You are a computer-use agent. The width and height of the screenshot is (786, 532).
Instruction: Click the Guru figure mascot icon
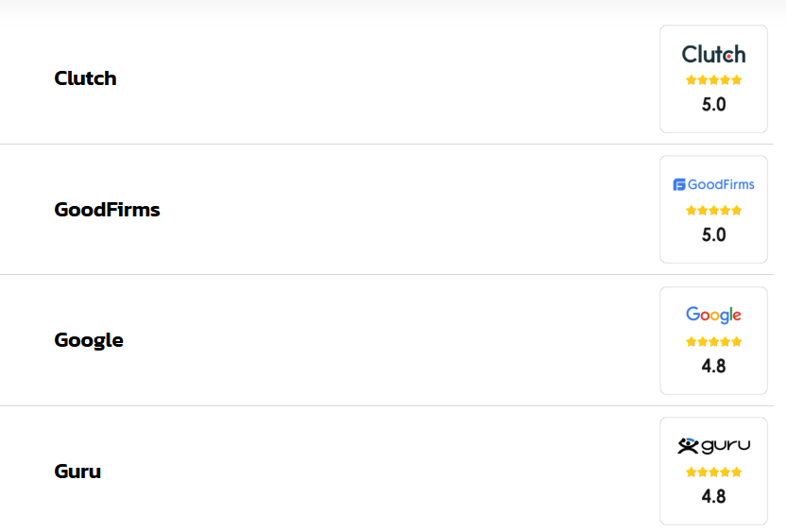tap(688, 445)
